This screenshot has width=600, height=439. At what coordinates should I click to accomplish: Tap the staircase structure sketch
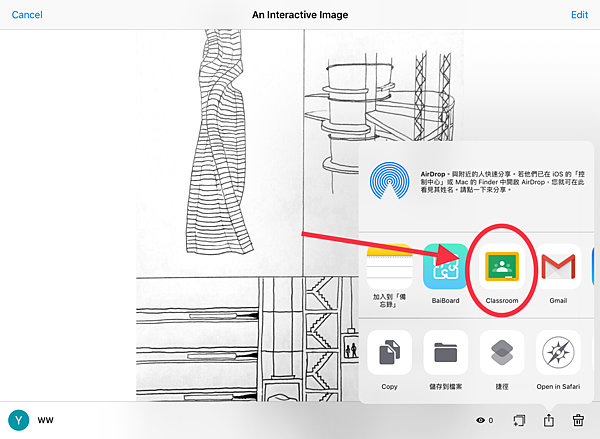[324, 339]
